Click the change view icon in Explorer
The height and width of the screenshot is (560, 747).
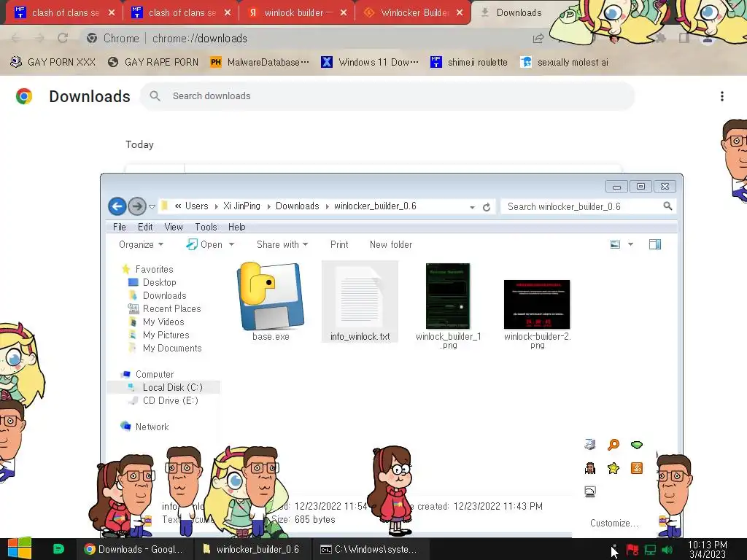click(615, 244)
